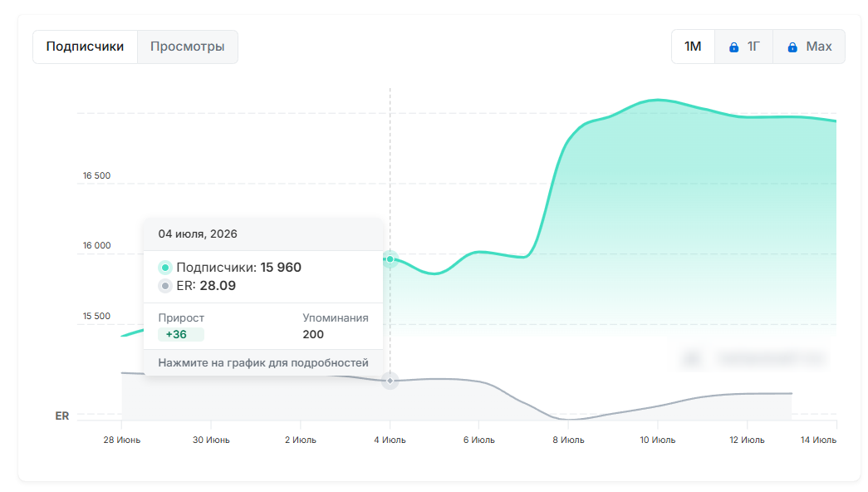Click the 28 Июнь date on the axis
This screenshot has width=868, height=492.
click(x=122, y=440)
